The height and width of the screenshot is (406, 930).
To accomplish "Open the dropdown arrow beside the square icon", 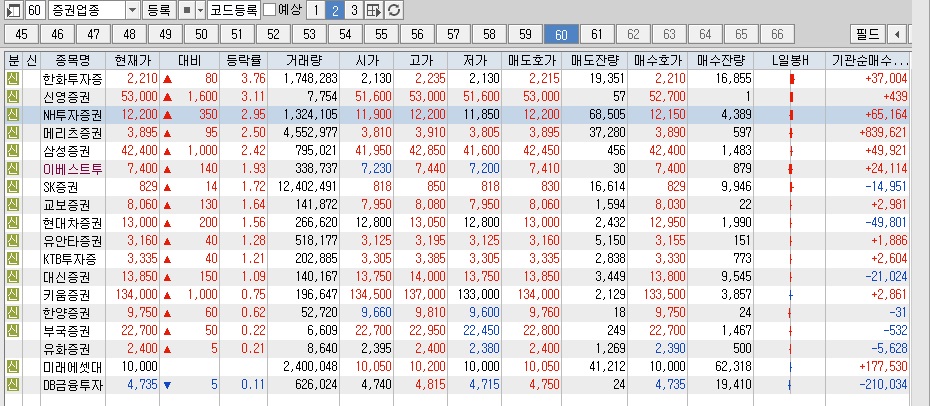I will pyautogui.click(x=200, y=9).
